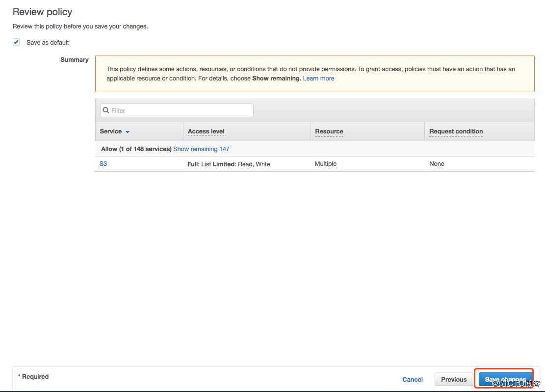Click the Access level column header
Viewport: 545px width, 392px height.
coord(206,131)
